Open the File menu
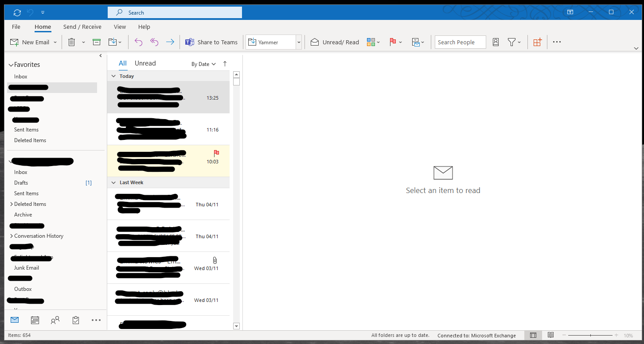This screenshot has height=344, width=644. click(x=16, y=27)
